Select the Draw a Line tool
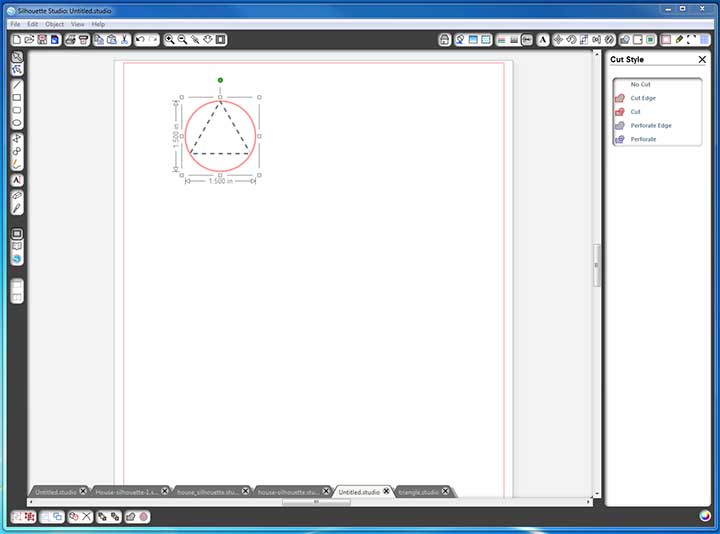This screenshot has width=720, height=534. pos(17,84)
